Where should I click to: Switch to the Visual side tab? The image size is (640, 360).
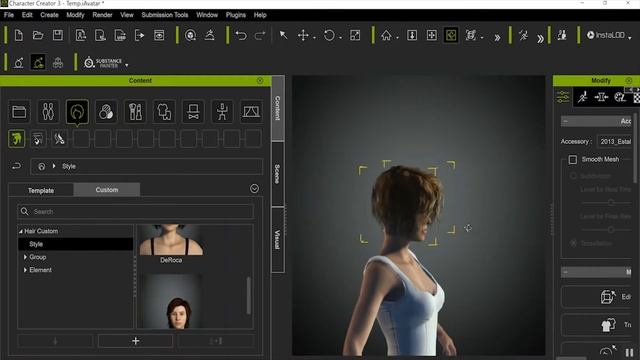[277, 240]
